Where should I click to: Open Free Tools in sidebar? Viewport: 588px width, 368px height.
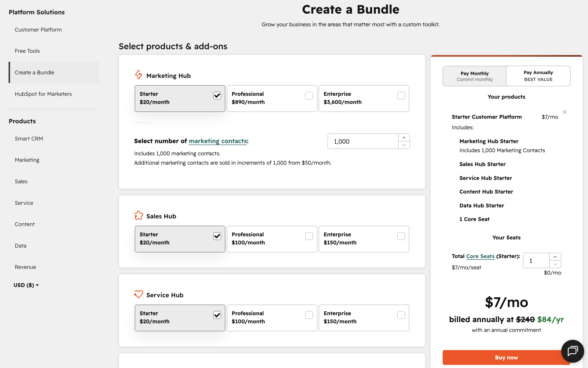27,51
